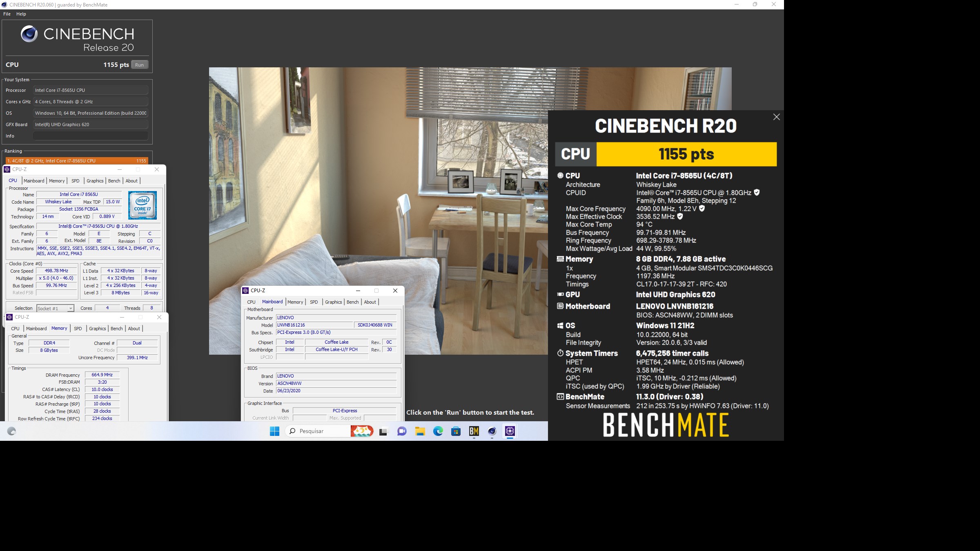Open Microsoft Store from taskbar
This screenshot has height=551, width=980.
[x=456, y=431]
